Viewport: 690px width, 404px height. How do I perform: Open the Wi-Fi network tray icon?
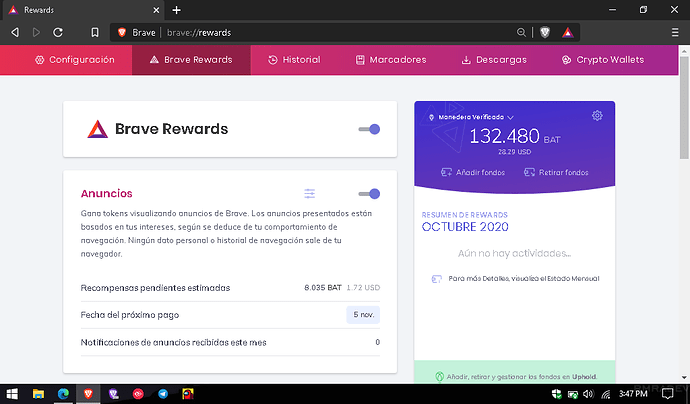coord(606,394)
